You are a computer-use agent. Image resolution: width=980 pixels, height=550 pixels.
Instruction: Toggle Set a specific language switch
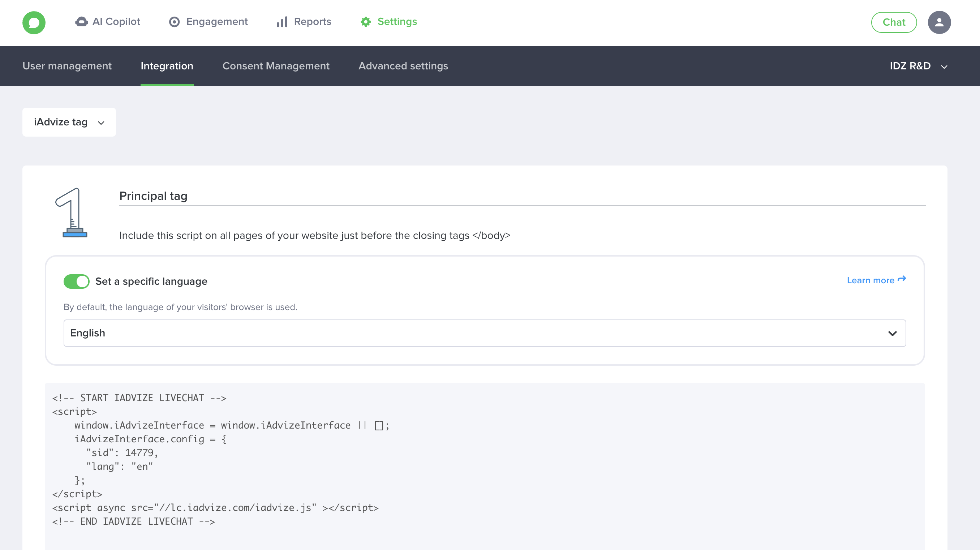[x=77, y=282]
